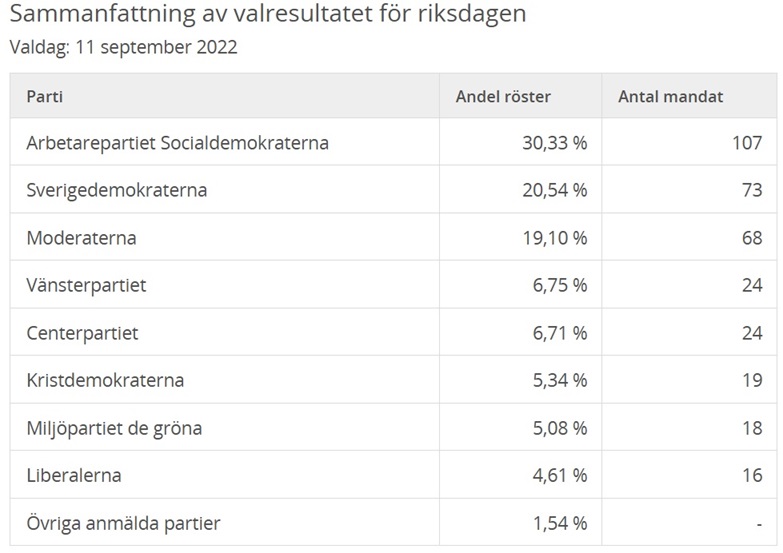The width and height of the screenshot is (783, 553).
Task: Select the 20,54 % vote share value
Action: click(x=554, y=190)
